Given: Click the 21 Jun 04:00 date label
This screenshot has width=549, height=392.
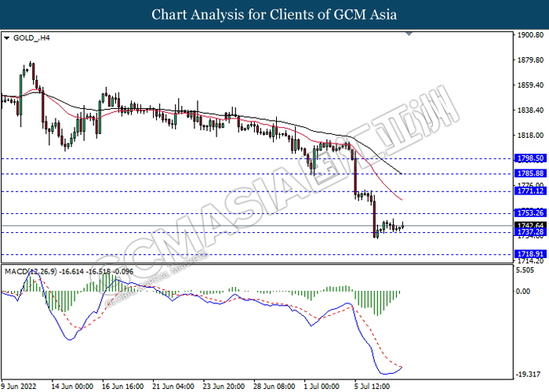Looking at the screenshot, I should tap(173, 387).
